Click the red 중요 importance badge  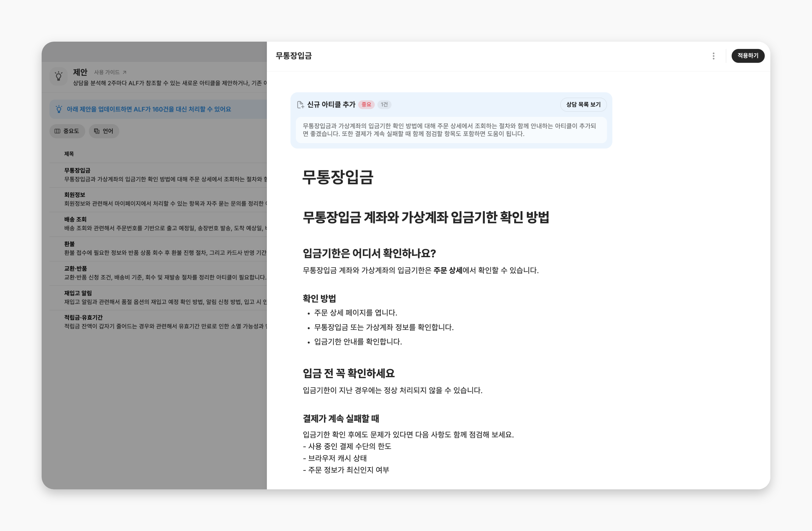click(366, 104)
